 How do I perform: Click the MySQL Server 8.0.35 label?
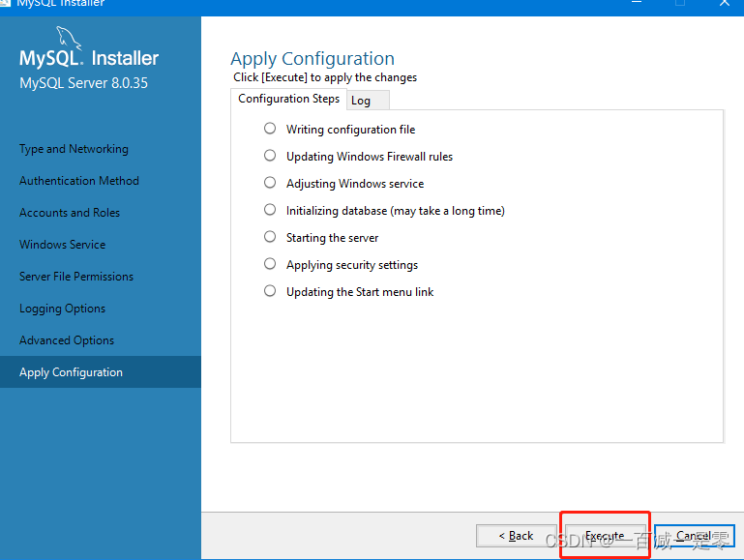coord(83,83)
